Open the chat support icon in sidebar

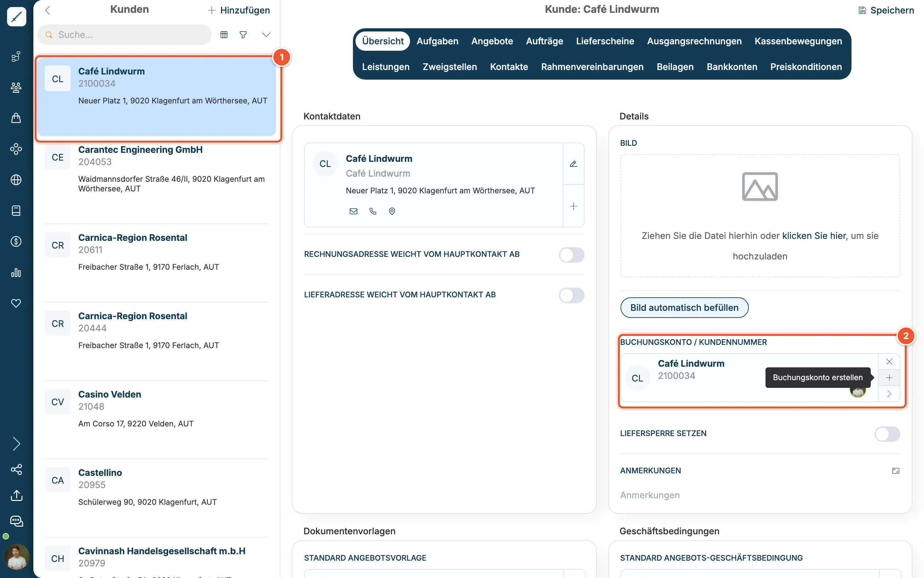[x=16, y=521]
